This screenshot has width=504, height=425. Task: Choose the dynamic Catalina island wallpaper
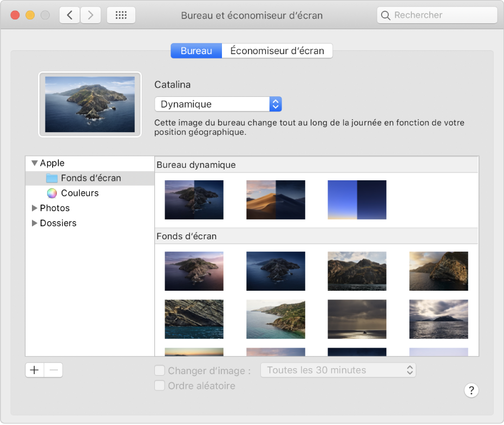pos(194,200)
